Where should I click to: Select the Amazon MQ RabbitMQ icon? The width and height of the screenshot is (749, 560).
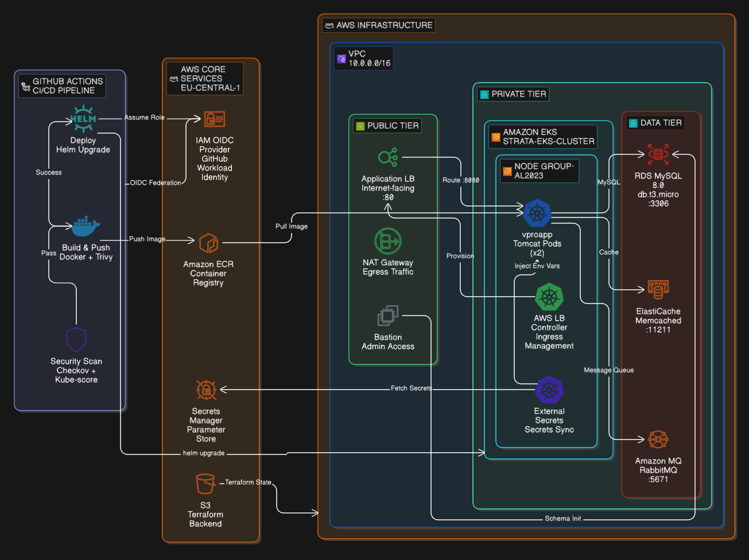658,440
